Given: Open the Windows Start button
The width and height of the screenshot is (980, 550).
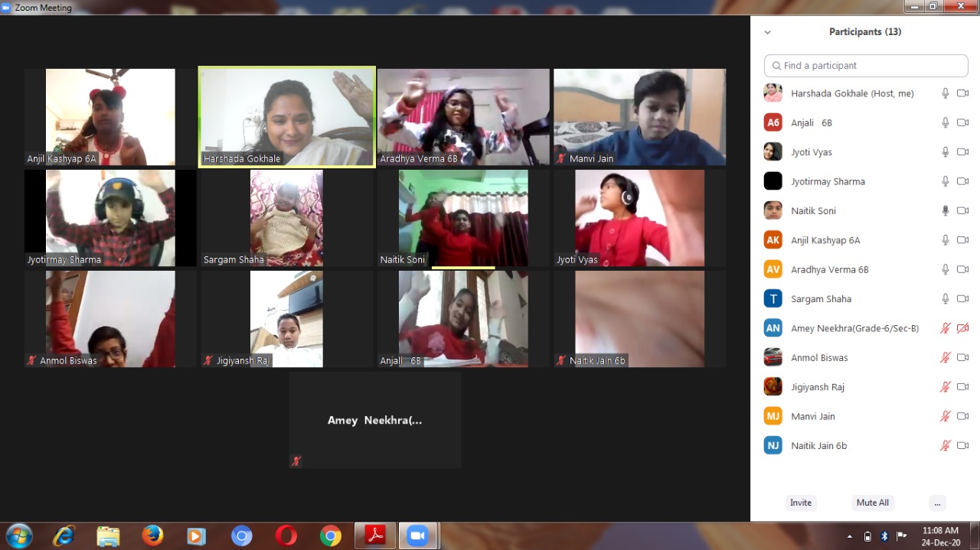Looking at the screenshot, I should (x=19, y=536).
